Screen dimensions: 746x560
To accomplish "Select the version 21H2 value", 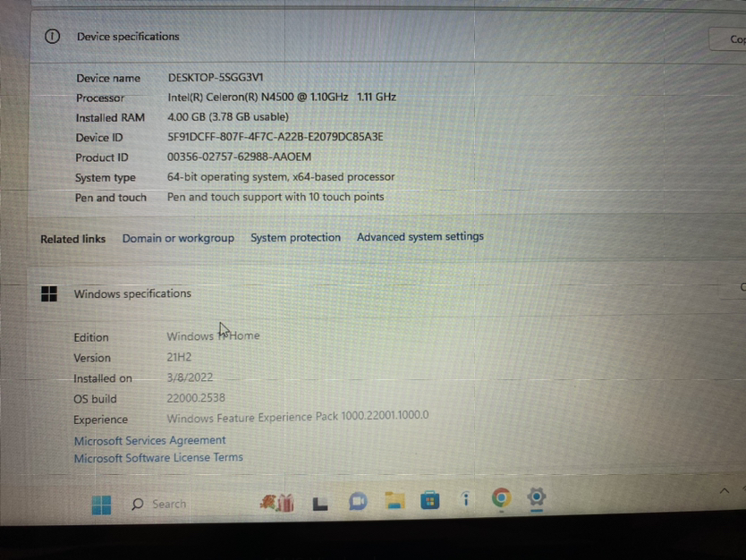I will tap(179, 357).
